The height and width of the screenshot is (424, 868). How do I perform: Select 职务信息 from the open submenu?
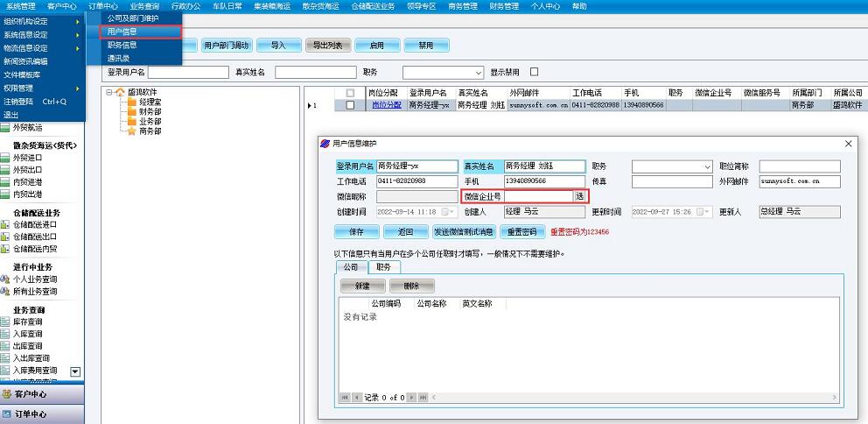(x=122, y=45)
